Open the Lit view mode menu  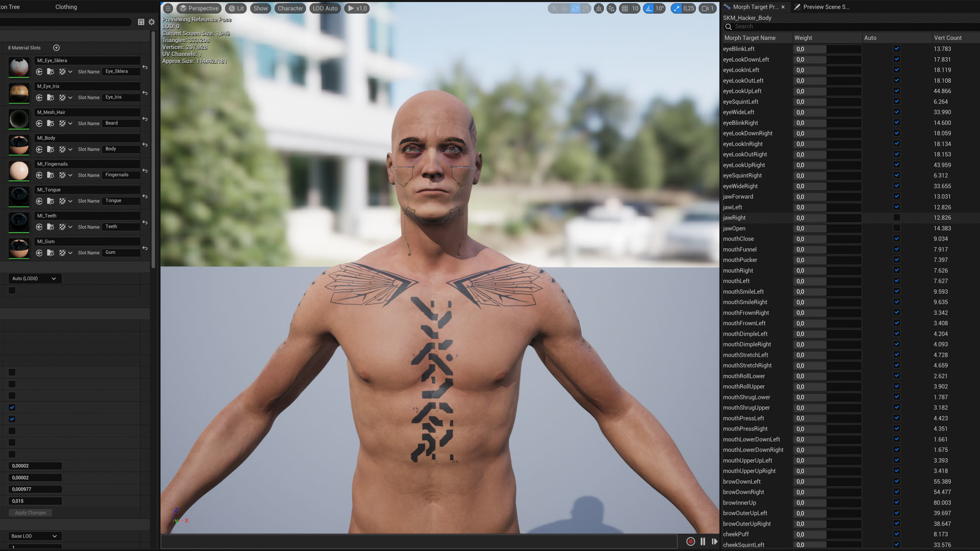pos(236,9)
